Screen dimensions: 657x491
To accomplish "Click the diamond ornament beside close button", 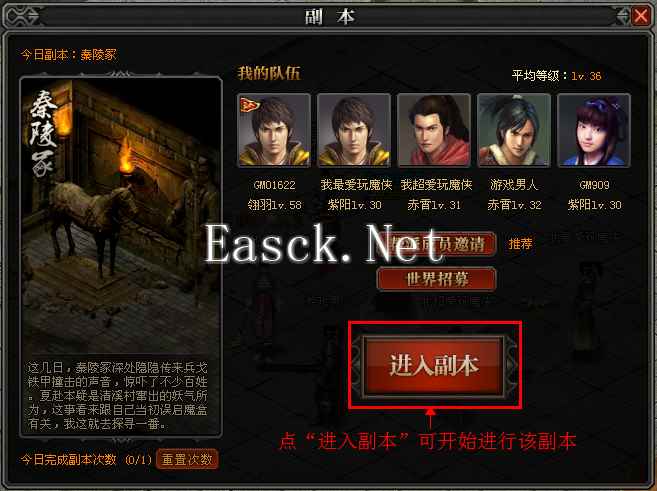I will [x=623, y=17].
